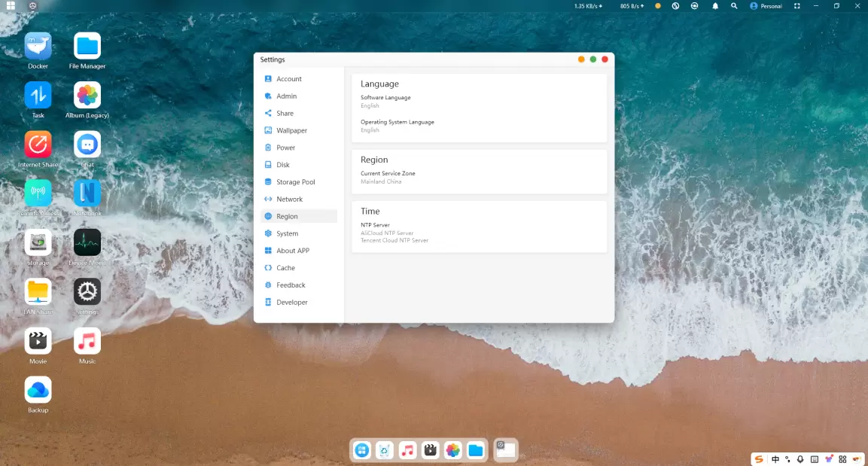Open Album (Legacy) desktop icon

click(87, 96)
